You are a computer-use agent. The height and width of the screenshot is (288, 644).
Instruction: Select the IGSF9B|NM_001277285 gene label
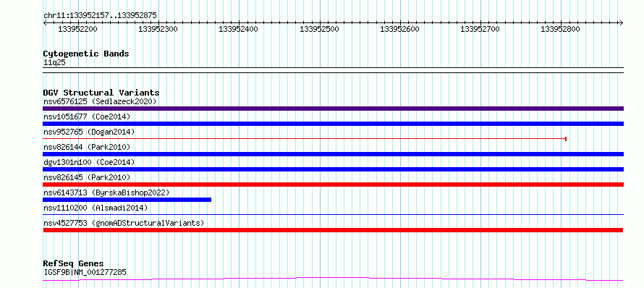pos(85,272)
